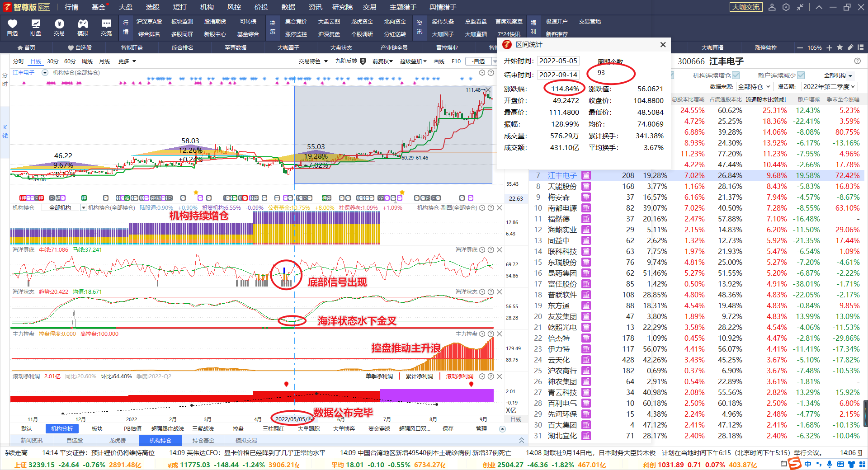Click the 九阶反转 9 badge icon
Viewport: 868px width, 470px height.
pos(363,61)
